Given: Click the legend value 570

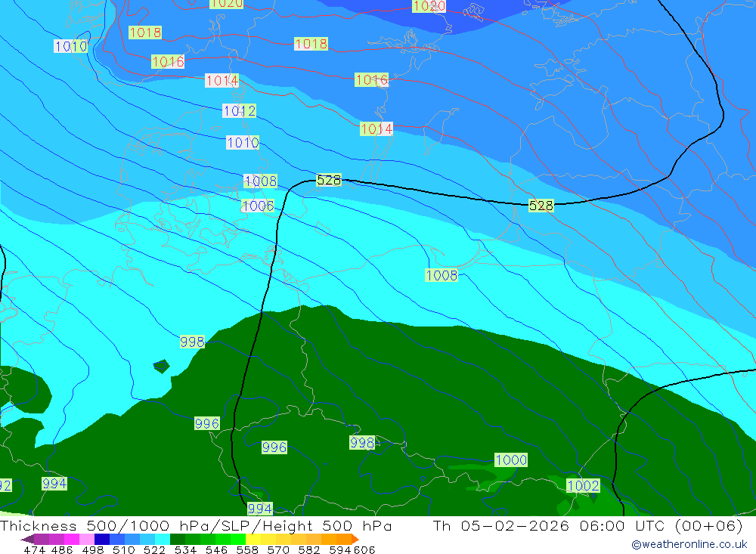Looking at the screenshot, I should pos(277,549).
